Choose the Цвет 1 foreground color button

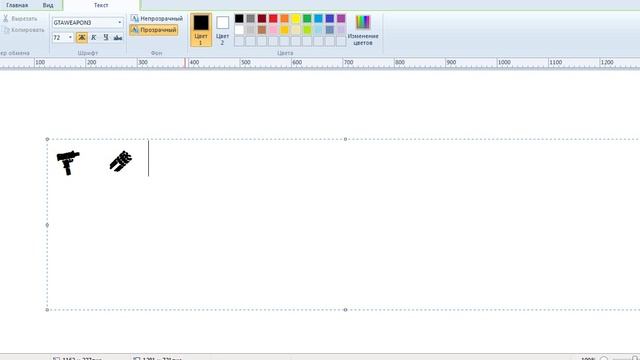click(201, 29)
